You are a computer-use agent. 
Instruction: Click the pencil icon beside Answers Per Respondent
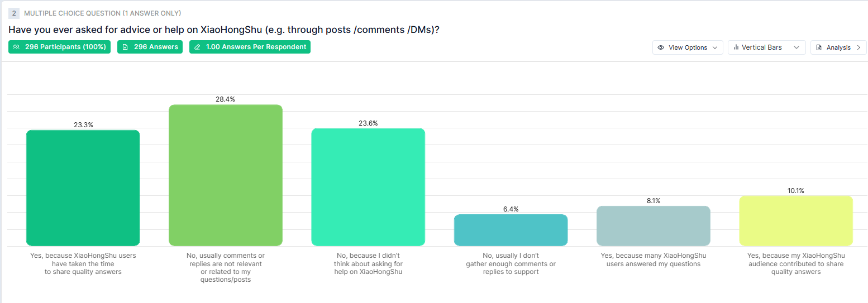coord(197,47)
